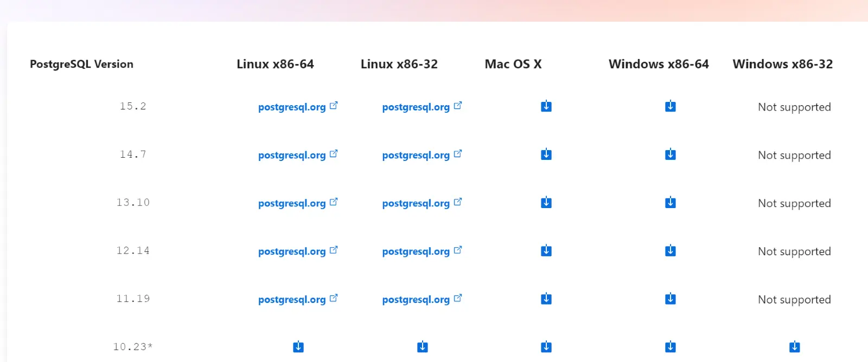
Task: Download PostgreSQL 13.10 for Mac OS X
Action: pyautogui.click(x=546, y=203)
